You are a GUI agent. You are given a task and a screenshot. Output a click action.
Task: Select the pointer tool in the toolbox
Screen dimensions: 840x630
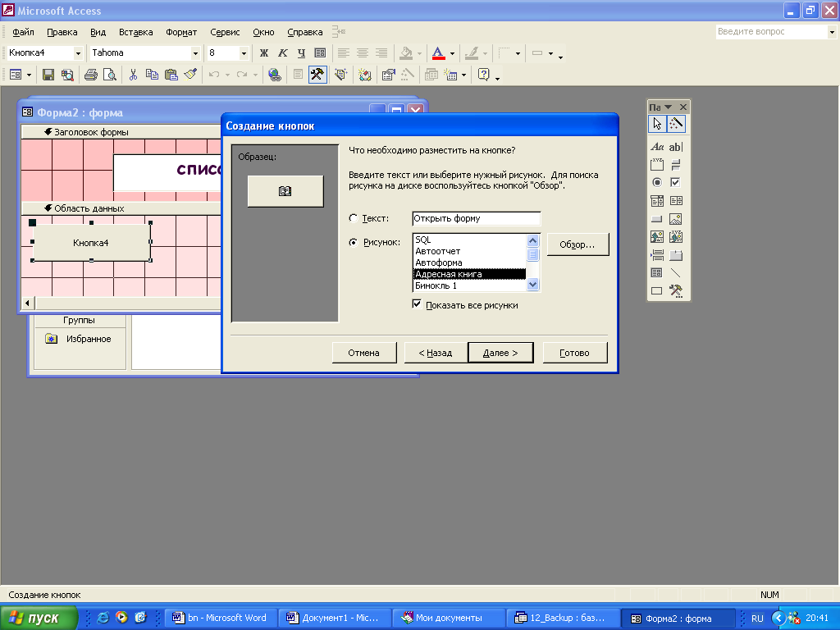point(657,124)
